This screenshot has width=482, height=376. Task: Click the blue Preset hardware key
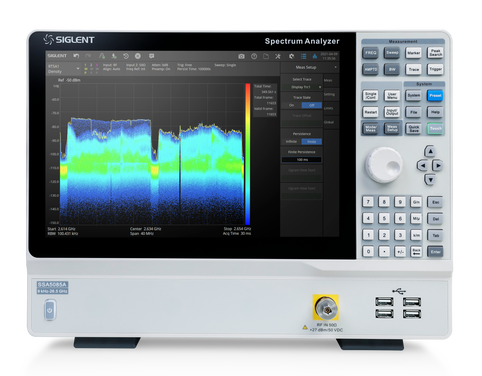435,95
